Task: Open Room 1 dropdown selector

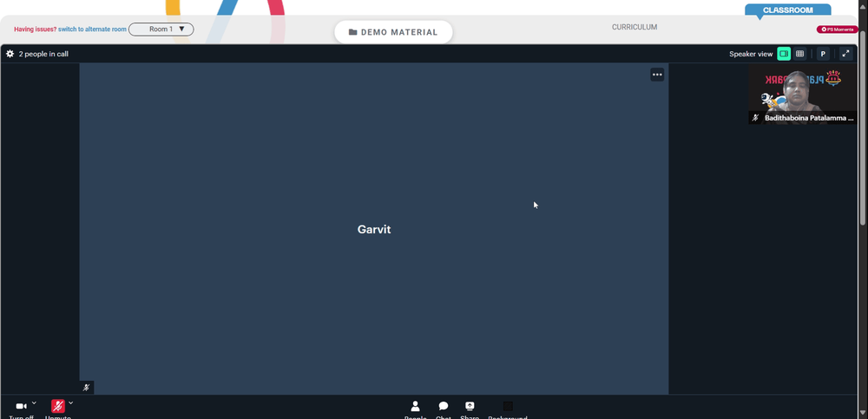Action: coord(161,29)
